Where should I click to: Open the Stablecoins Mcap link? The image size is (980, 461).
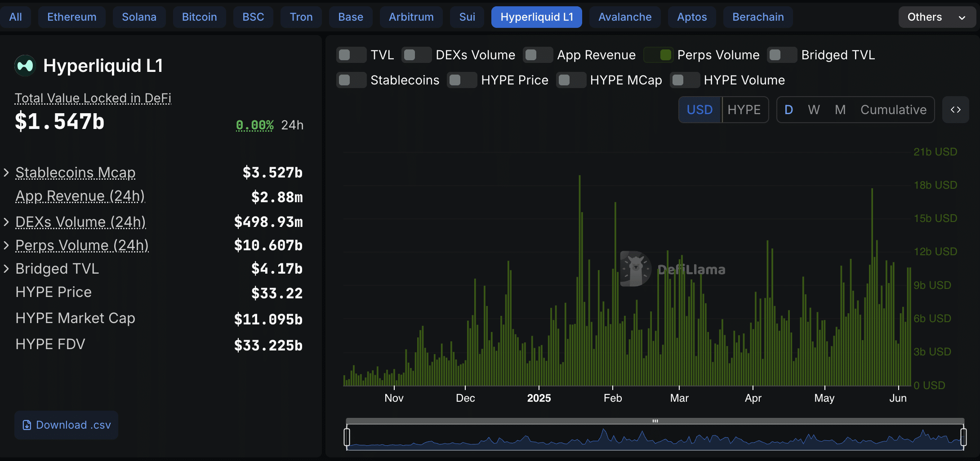click(76, 173)
